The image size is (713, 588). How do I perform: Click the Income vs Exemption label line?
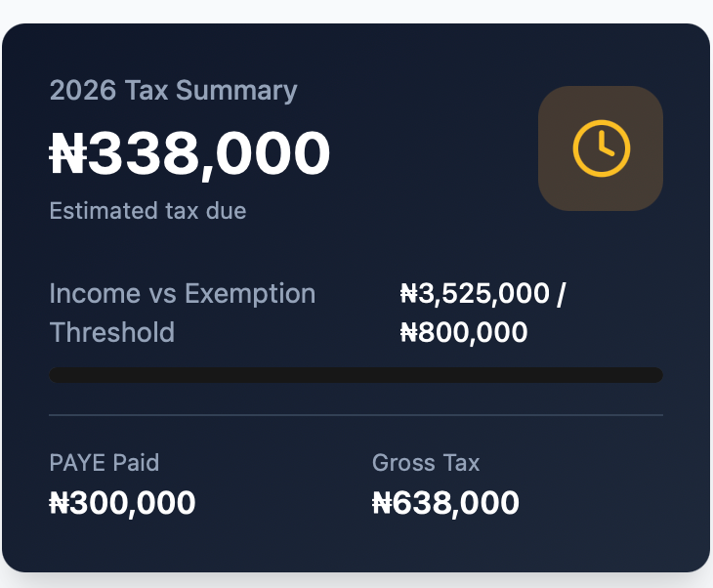coord(182,293)
